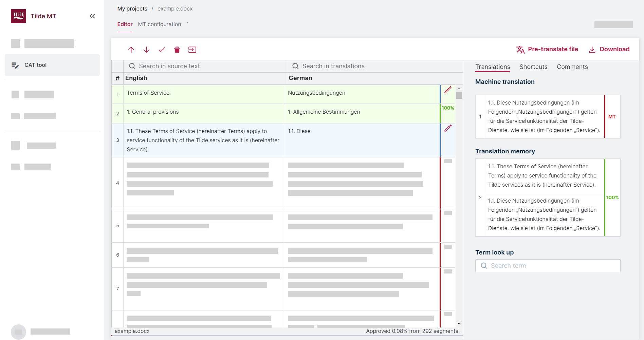Switch to the Editor tab
The height and width of the screenshot is (340, 644).
(x=125, y=24)
